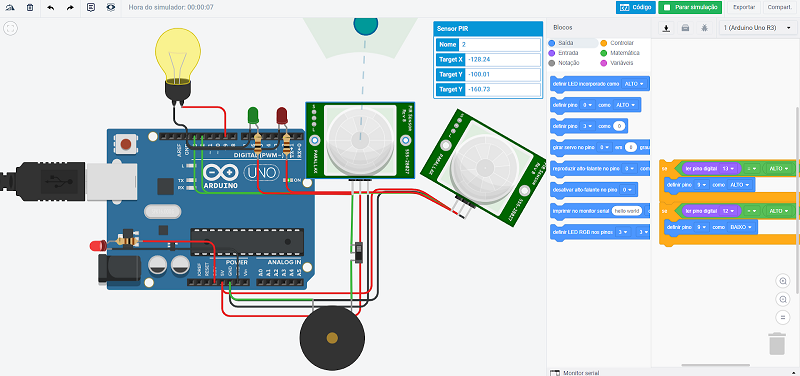The width and height of the screenshot is (800, 376).
Task: Open pin 12 dropdown in ler pino digital
Action: (727, 211)
